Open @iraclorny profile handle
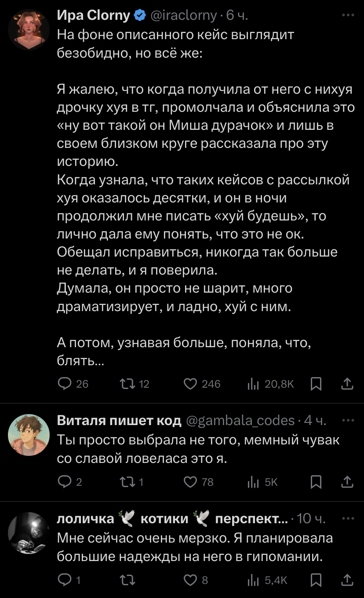Viewport: 364px width, 598px height. (184, 15)
